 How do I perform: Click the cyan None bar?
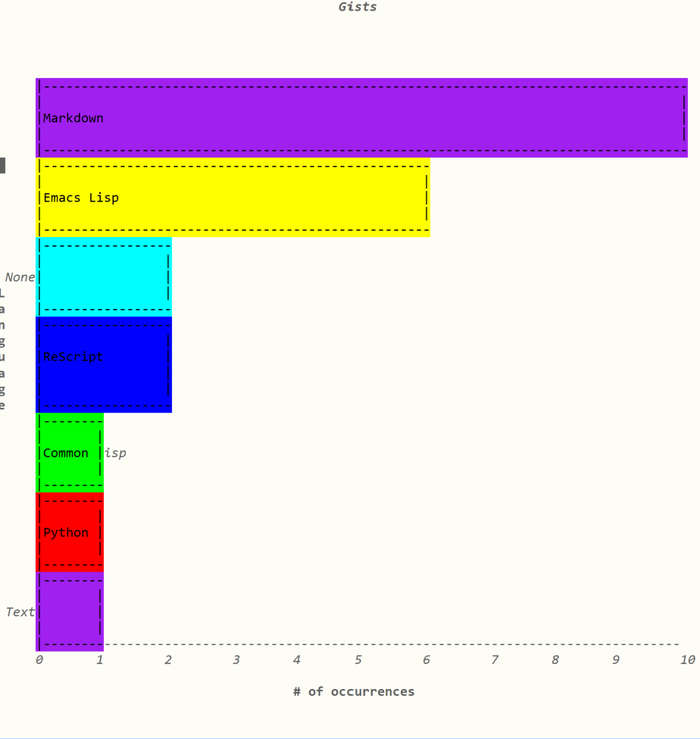(x=104, y=277)
